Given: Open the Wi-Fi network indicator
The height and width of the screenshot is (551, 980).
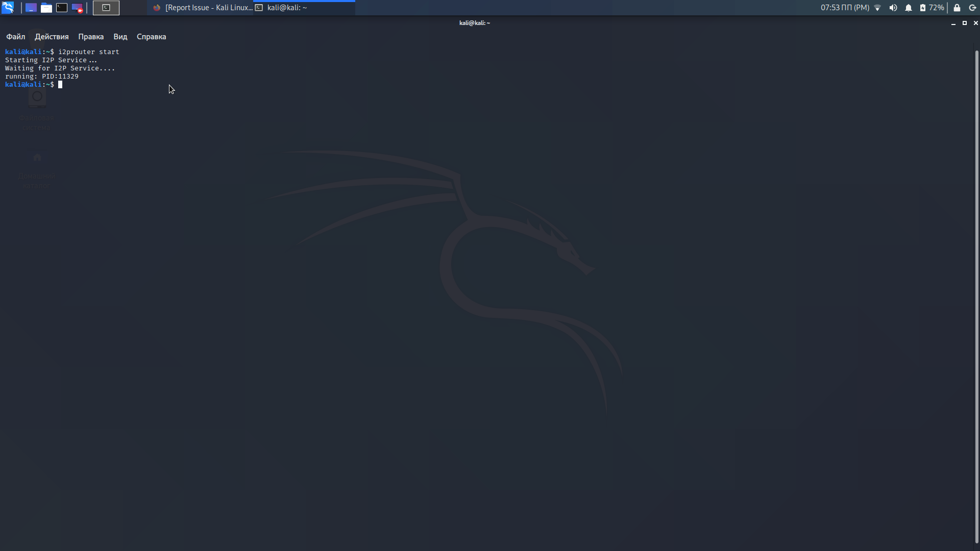Looking at the screenshot, I should pos(877,8).
